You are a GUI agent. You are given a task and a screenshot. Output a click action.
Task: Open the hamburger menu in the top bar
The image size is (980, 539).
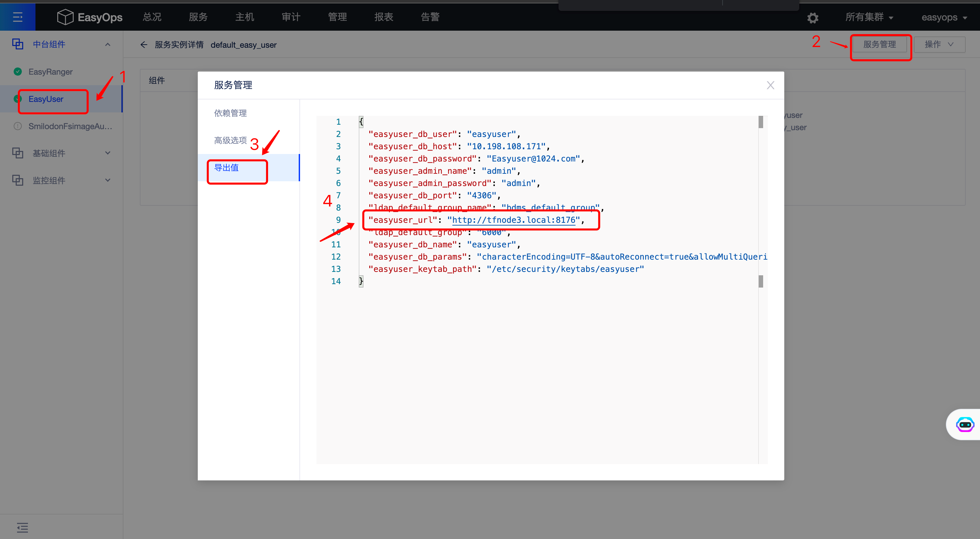(x=17, y=17)
